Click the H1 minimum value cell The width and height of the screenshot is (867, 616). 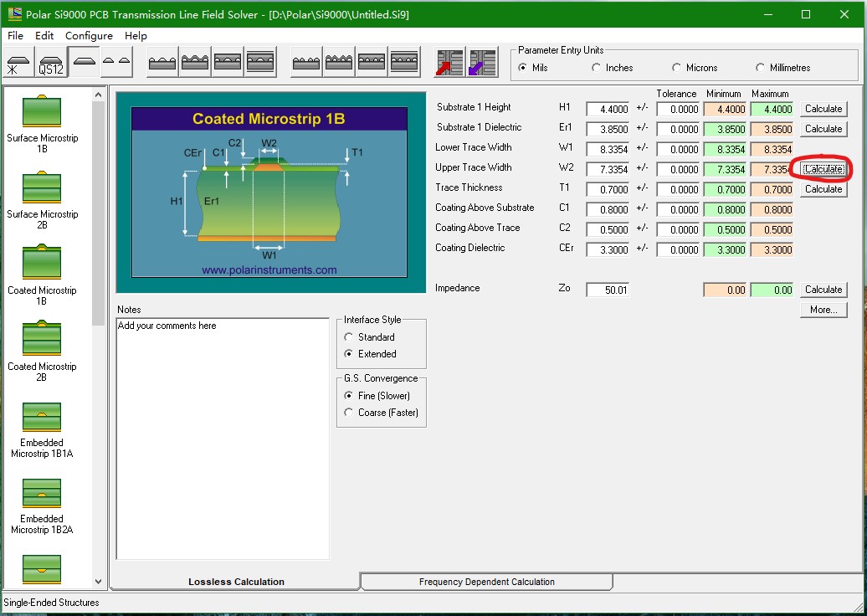(725, 110)
